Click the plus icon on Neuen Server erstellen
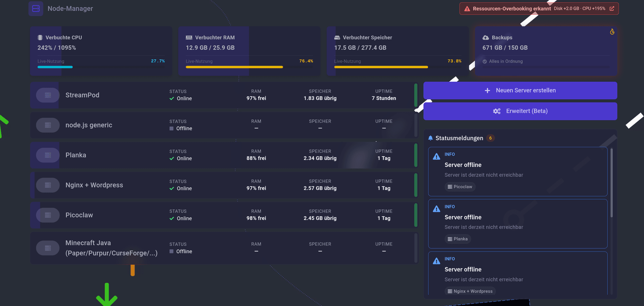 487,91
